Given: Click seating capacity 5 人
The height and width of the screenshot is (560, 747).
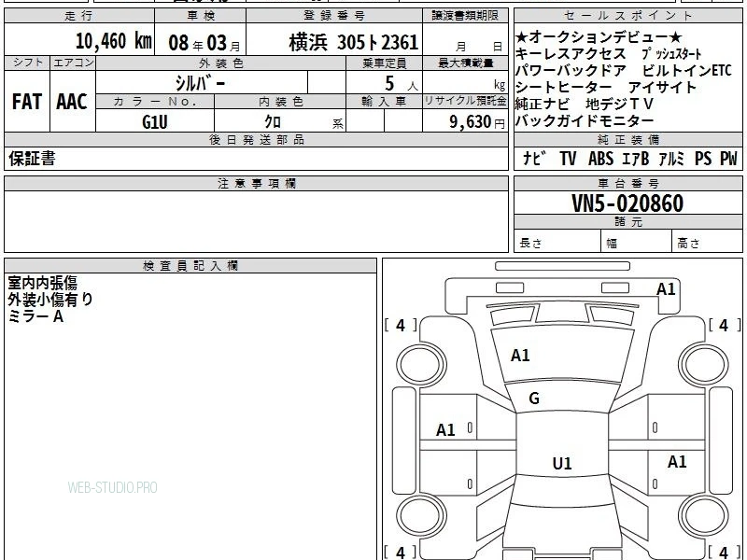Looking at the screenshot, I should pyautogui.click(x=402, y=84).
